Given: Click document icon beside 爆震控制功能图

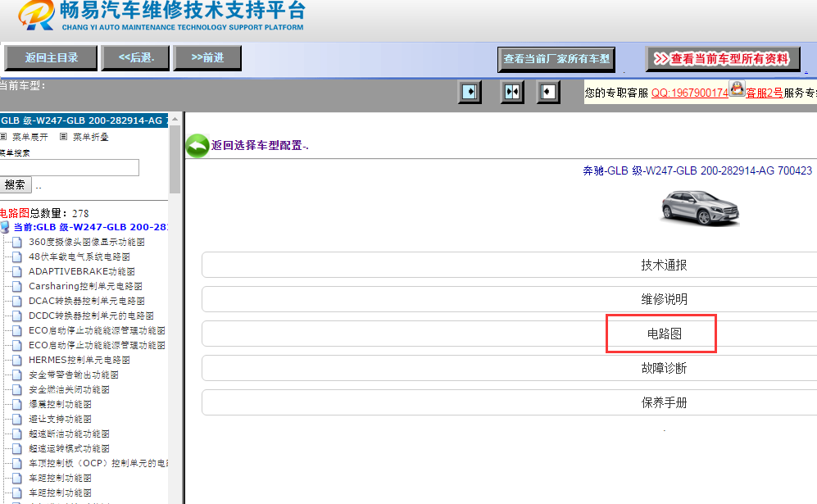Looking at the screenshot, I should 17,405.
